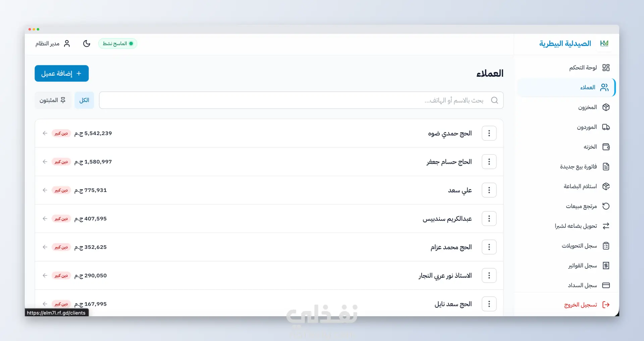Click the sales return arrow icon
The height and width of the screenshot is (341, 644).
[606, 206]
